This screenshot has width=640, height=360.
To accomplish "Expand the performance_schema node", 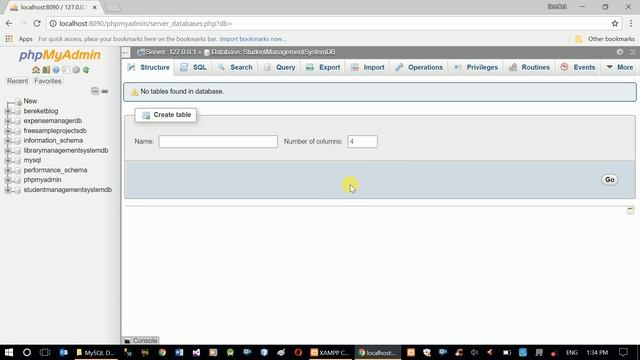I will point(8,170).
